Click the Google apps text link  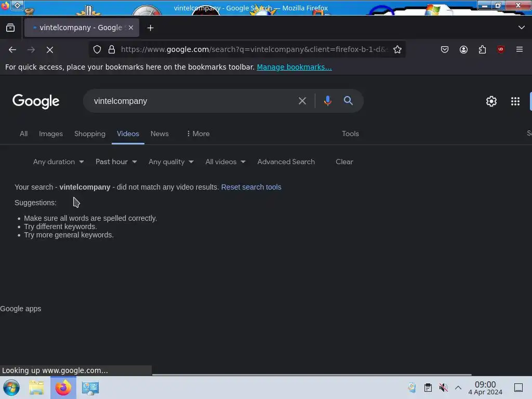point(21,309)
